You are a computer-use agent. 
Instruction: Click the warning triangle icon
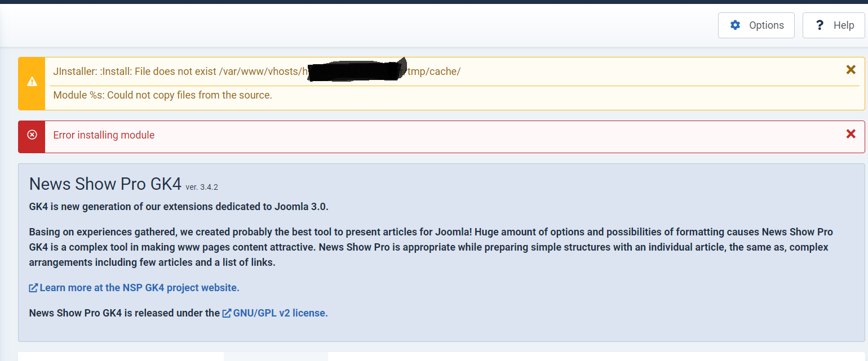click(32, 82)
